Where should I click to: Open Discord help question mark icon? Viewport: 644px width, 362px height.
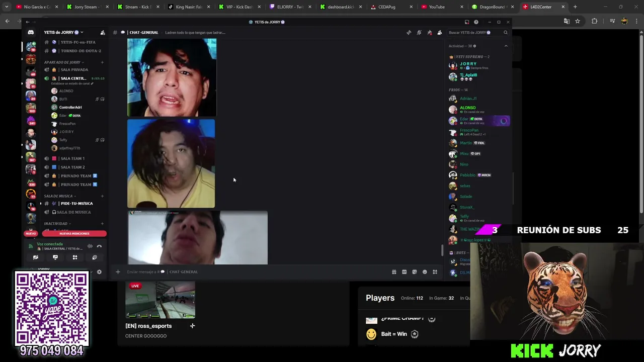[x=476, y=22]
